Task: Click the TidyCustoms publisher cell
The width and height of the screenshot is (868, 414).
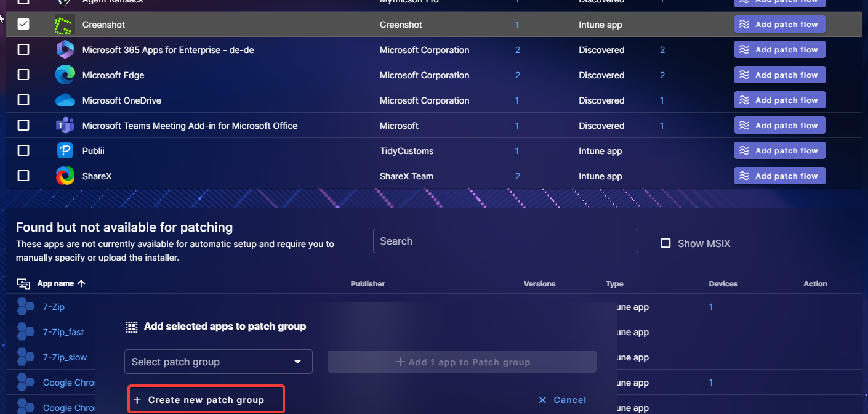Action: (x=406, y=151)
